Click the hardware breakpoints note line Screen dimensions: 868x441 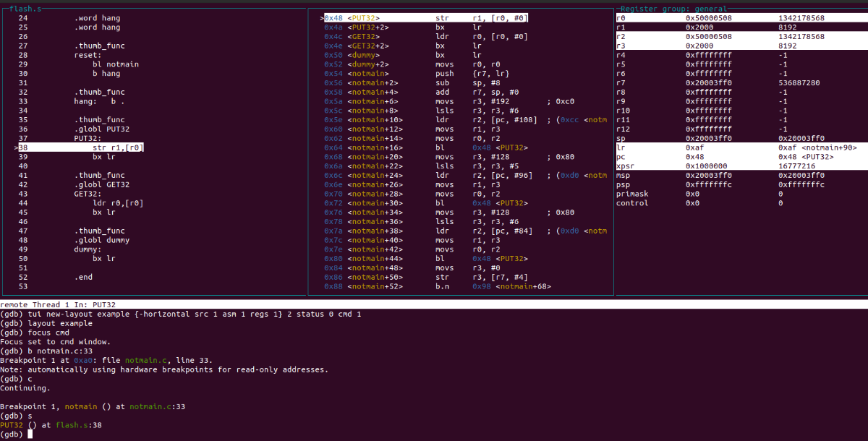coord(164,369)
